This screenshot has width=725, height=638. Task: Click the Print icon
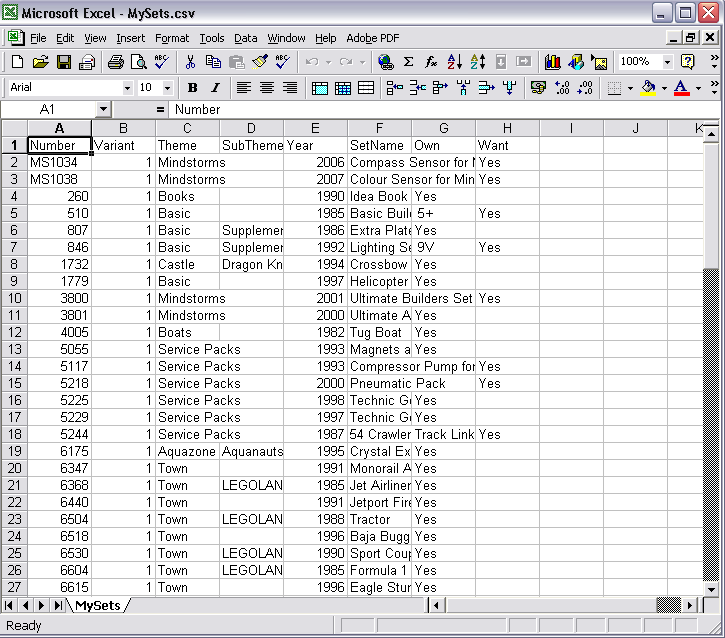pos(116,61)
